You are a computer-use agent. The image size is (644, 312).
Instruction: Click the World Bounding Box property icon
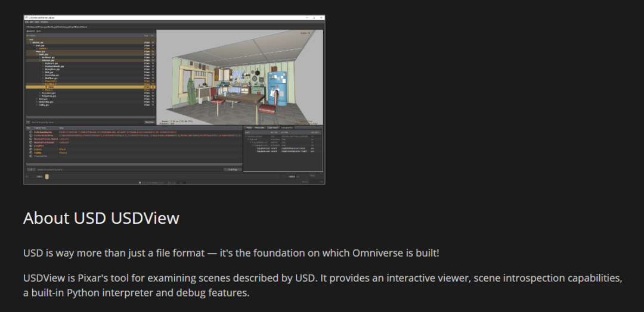click(30, 132)
